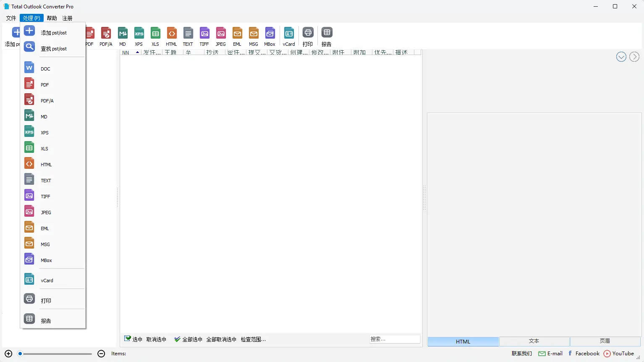Open 检查范围... option

[x=253, y=339]
